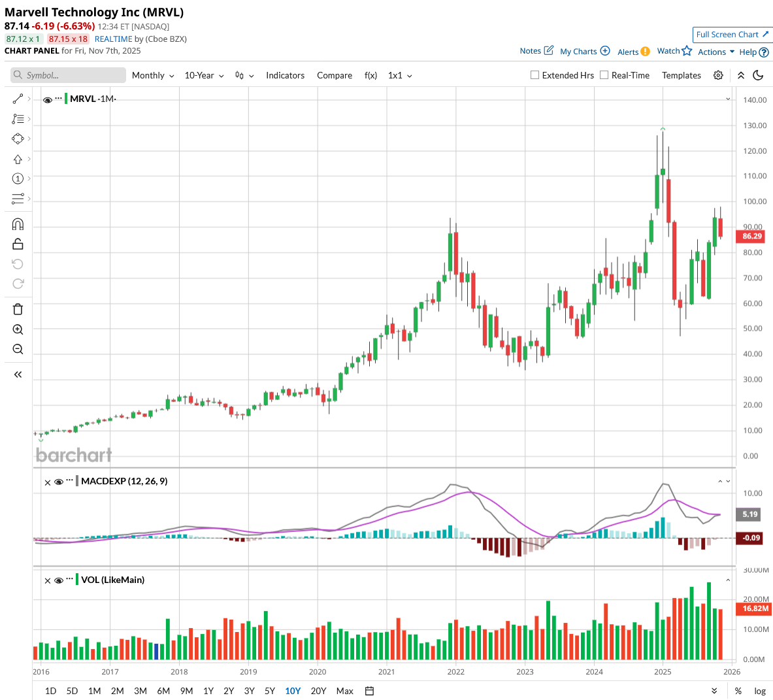Expand the bottom panel double chevron
Viewport: 773px width, 700px height.
714,691
